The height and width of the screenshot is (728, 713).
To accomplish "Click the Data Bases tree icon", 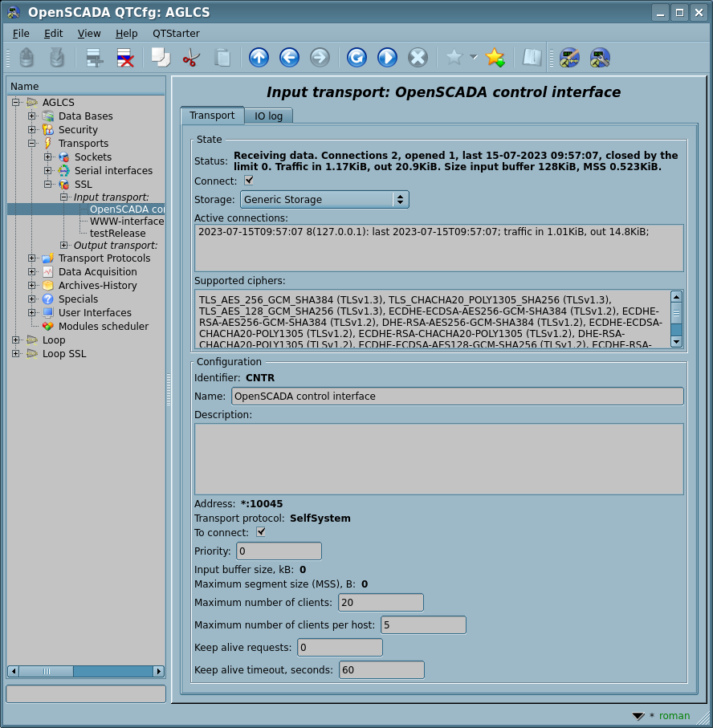I will pyautogui.click(x=48, y=116).
